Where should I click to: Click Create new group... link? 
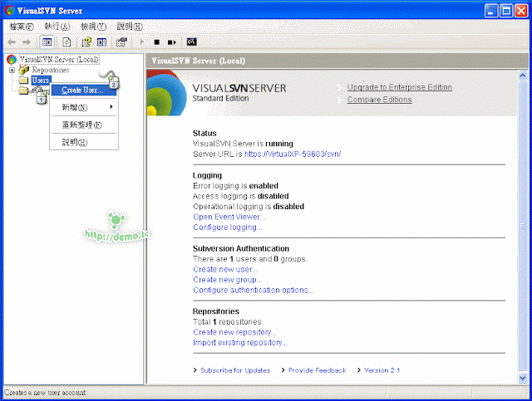pyautogui.click(x=227, y=280)
